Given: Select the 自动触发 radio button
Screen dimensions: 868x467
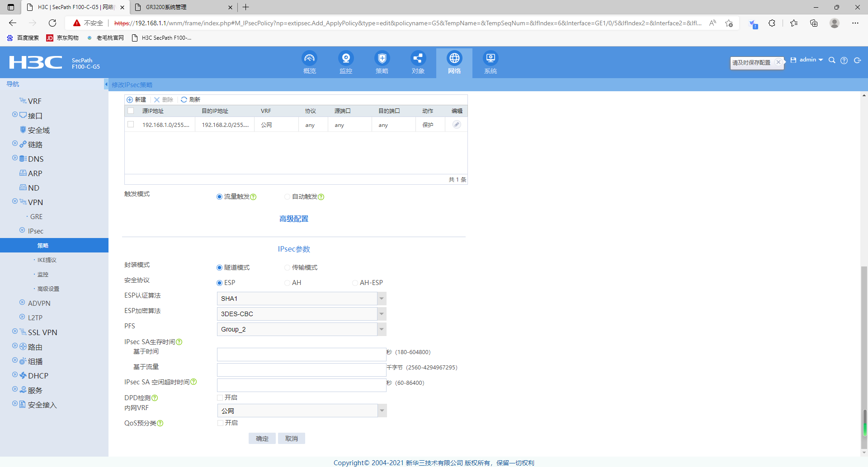Looking at the screenshot, I should tap(287, 197).
